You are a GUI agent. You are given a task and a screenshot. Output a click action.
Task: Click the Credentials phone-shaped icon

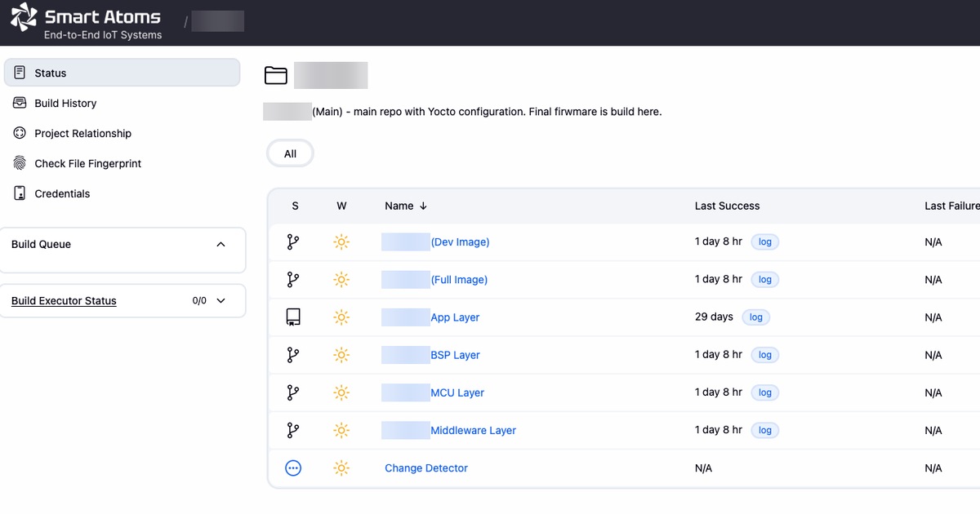pyautogui.click(x=20, y=193)
